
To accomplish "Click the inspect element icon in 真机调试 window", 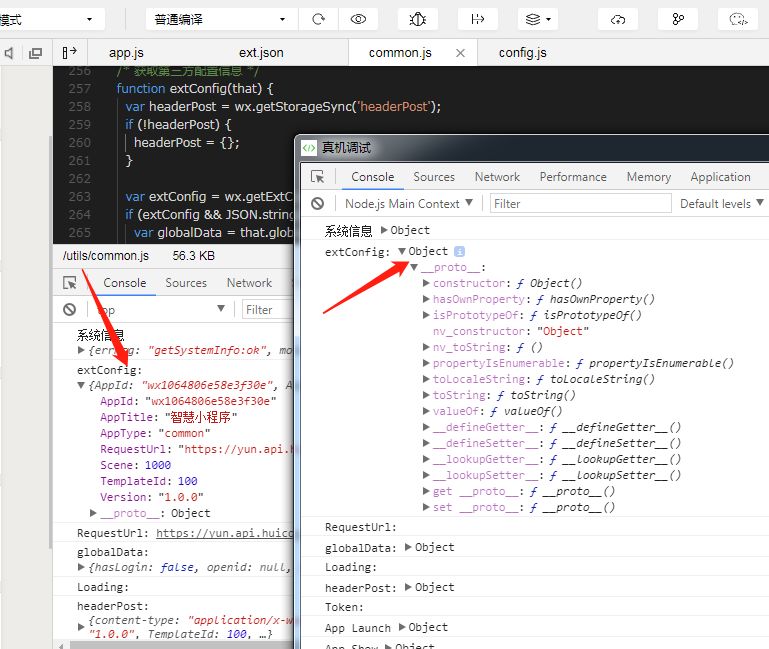I will (x=317, y=177).
